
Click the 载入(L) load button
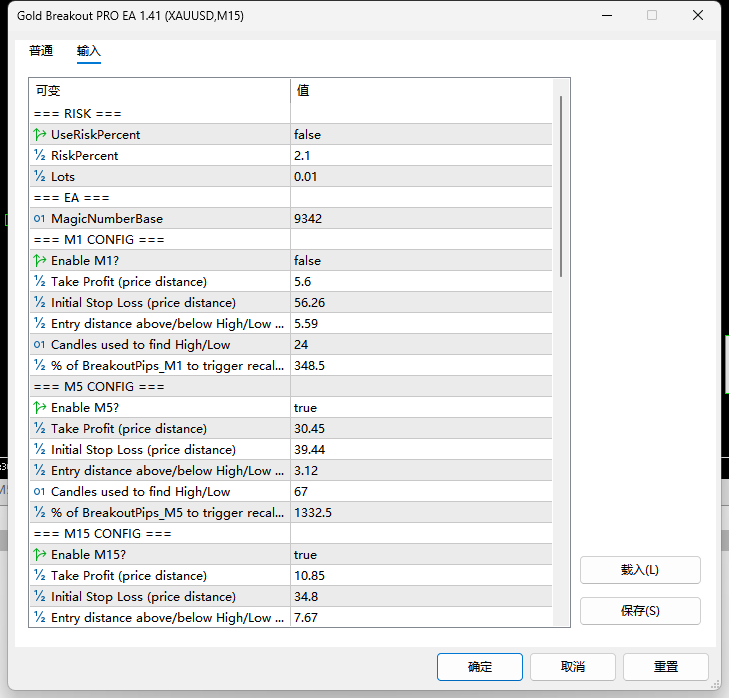[x=640, y=570]
